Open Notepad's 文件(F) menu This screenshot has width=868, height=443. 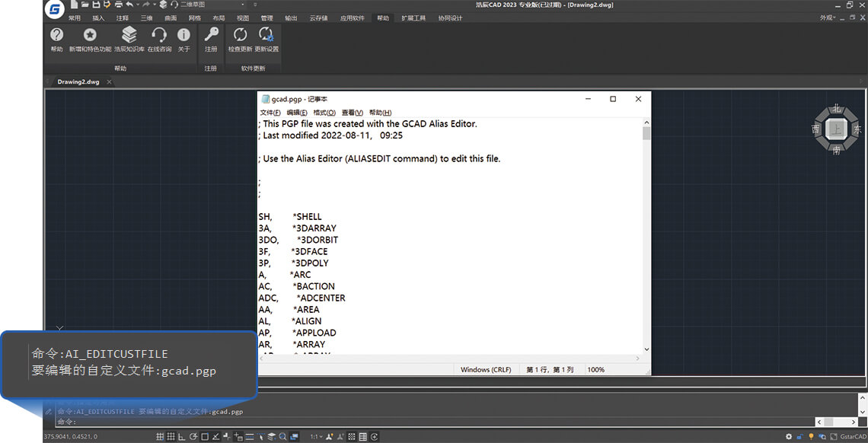pyautogui.click(x=270, y=112)
